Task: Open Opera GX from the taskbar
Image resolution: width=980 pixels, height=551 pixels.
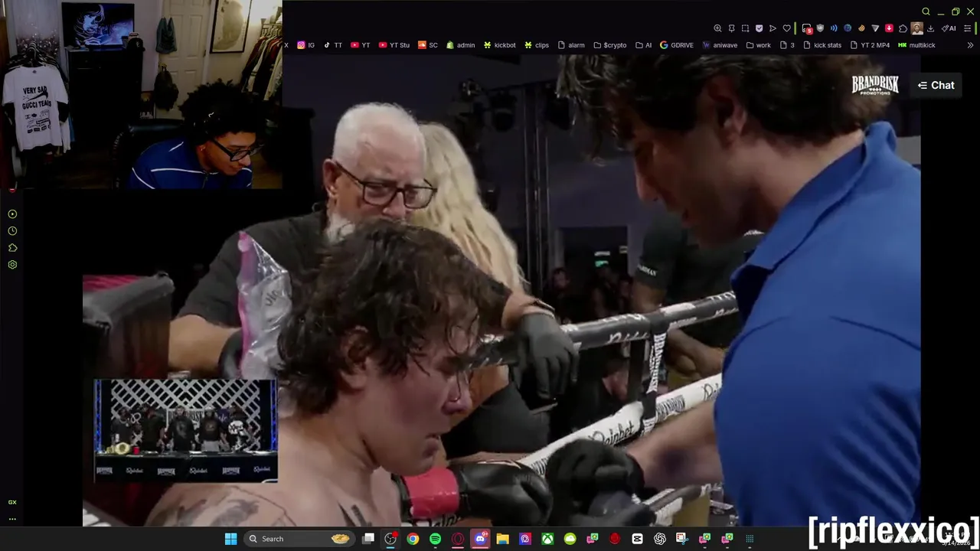Action: point(458,539)
